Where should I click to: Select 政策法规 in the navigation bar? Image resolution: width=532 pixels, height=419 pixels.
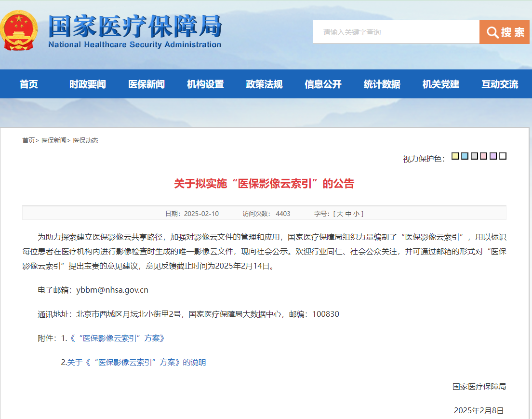[x=264, y=84]
